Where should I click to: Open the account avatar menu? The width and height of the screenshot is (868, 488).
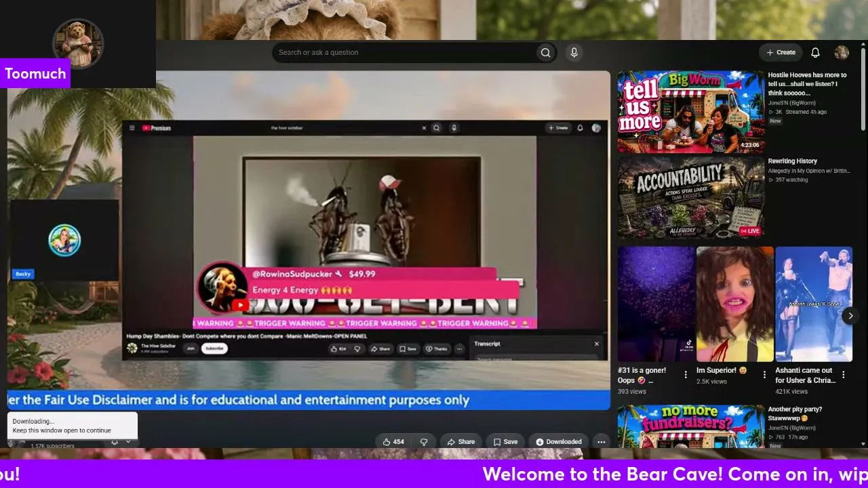842,52
